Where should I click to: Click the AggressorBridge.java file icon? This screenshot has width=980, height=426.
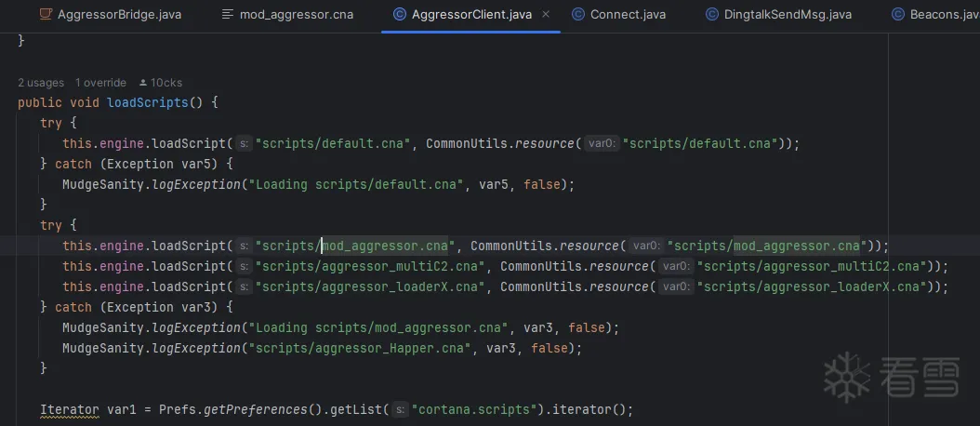(x=45, y=15)
